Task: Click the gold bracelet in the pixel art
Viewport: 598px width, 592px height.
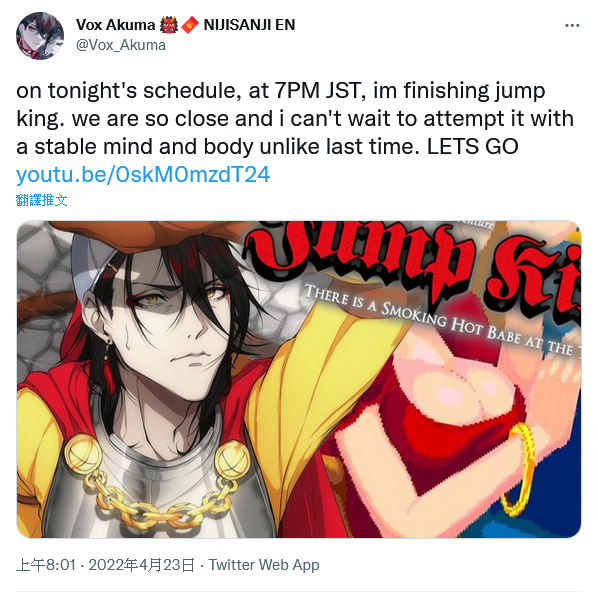Action: pyautogui.click(x=519, y=468)
